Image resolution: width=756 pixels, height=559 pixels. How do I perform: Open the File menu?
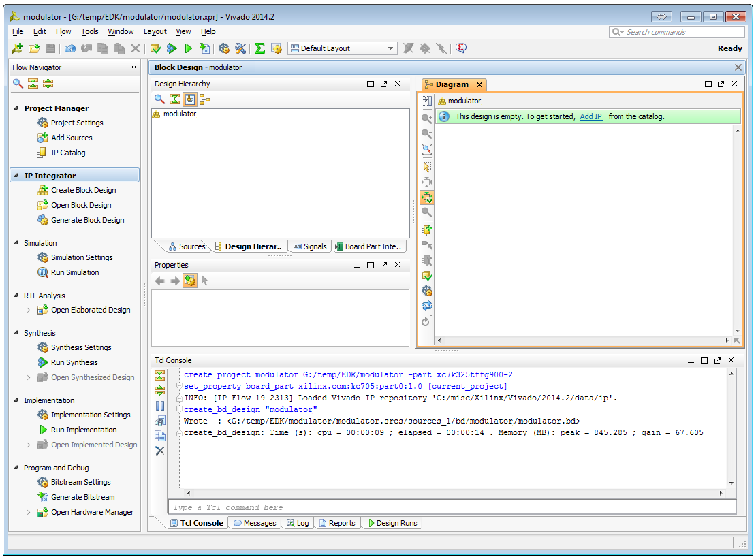[x=18, y=31]
